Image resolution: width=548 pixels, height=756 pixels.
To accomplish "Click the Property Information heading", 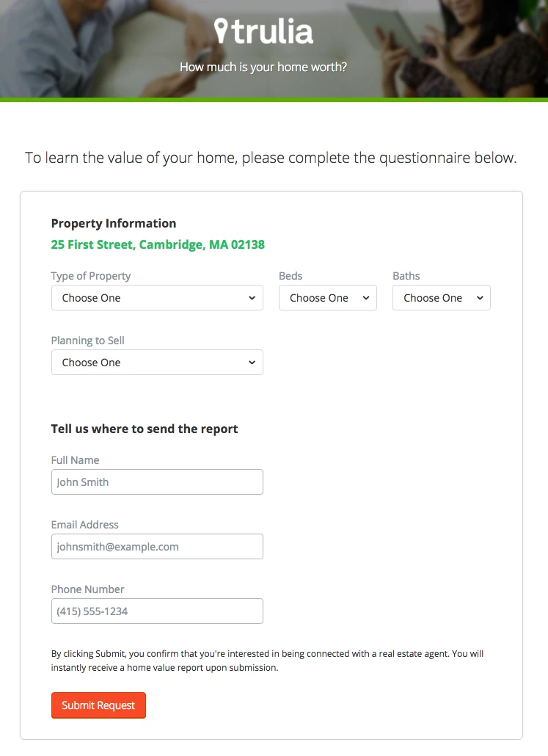I will point(114,223).
